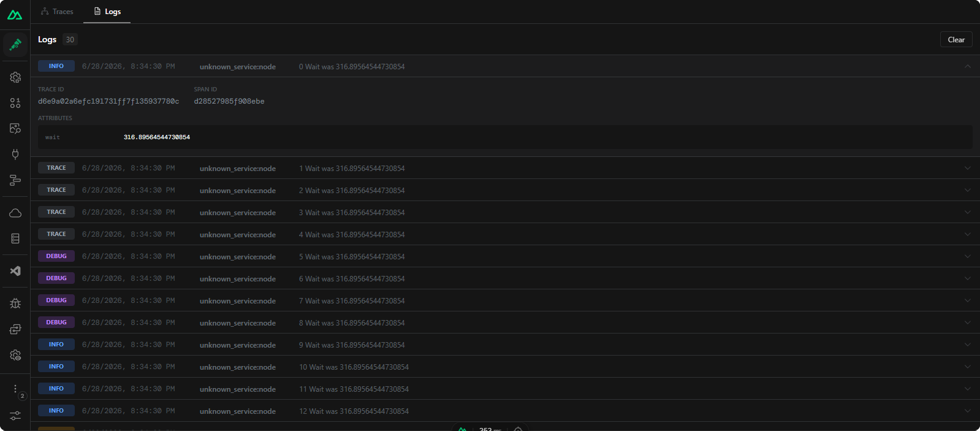Expand the '6 Wait was' log row chevron
This screenshot has height=431, width=980.
[967, 278]
